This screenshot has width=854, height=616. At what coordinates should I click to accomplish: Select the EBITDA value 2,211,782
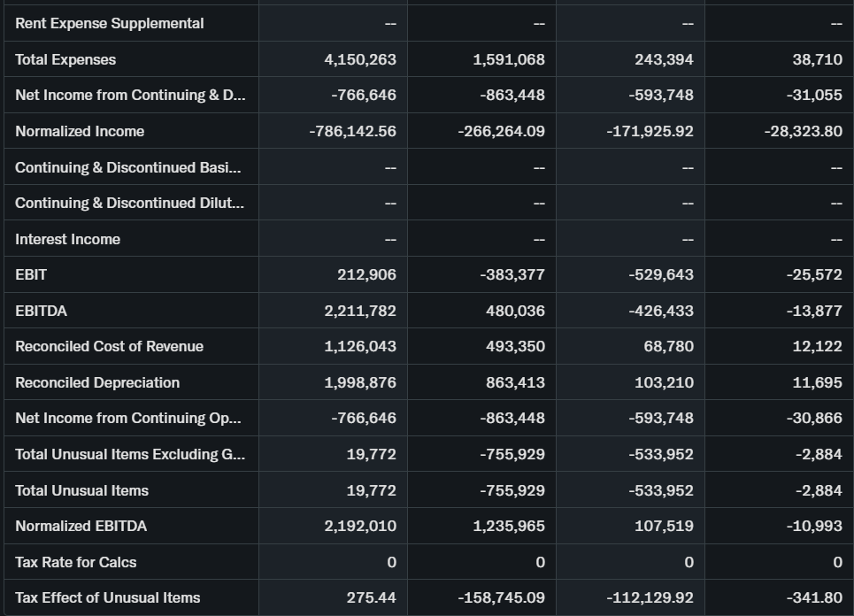point(360,311)
